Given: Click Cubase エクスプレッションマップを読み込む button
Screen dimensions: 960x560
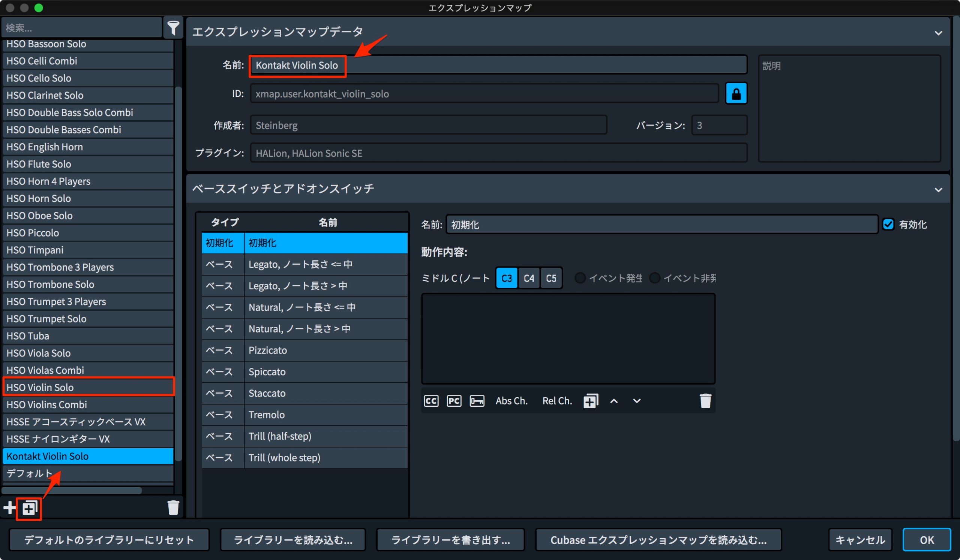Looking at the screenshot, I should tap(658, 540).
